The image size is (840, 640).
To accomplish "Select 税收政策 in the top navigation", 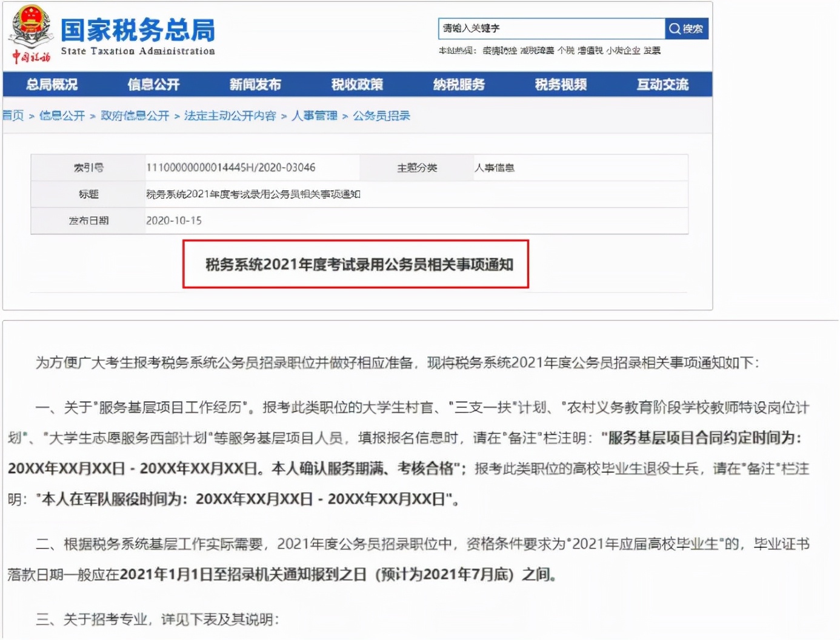I will (x=357, y=85).
